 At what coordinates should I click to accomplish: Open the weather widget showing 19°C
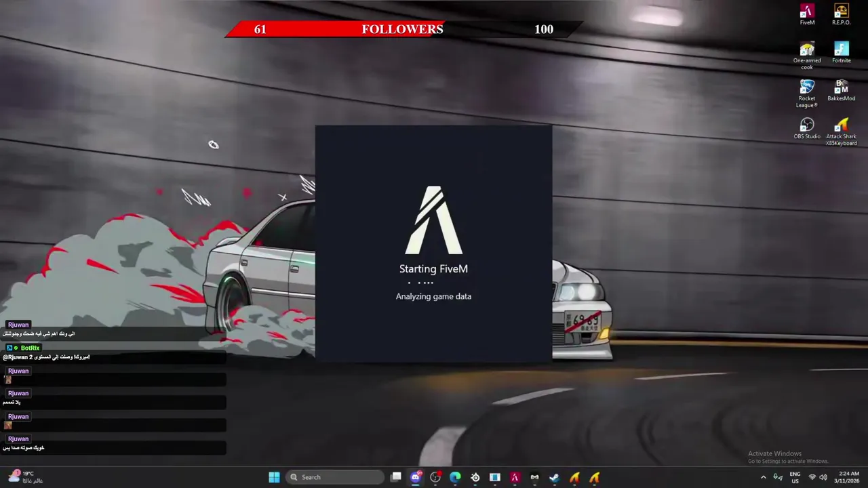24,477
